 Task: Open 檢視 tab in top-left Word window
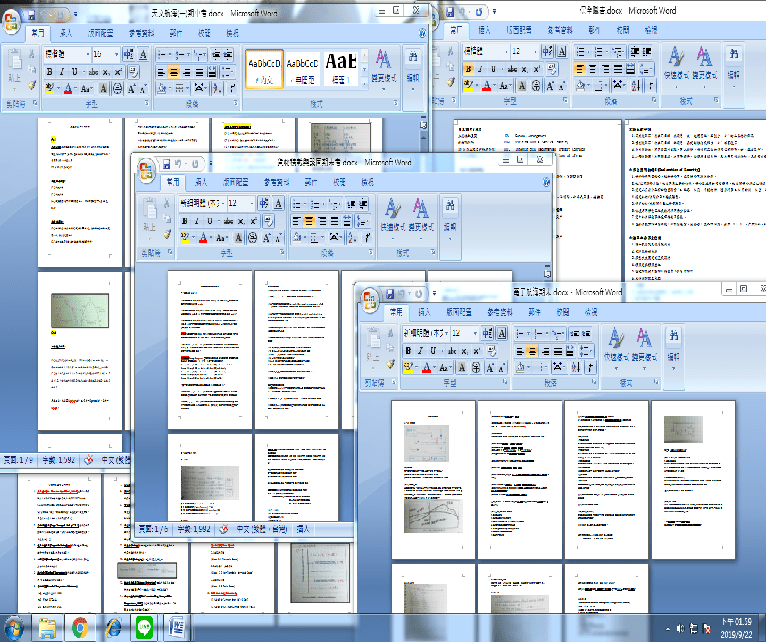[233, 33]
